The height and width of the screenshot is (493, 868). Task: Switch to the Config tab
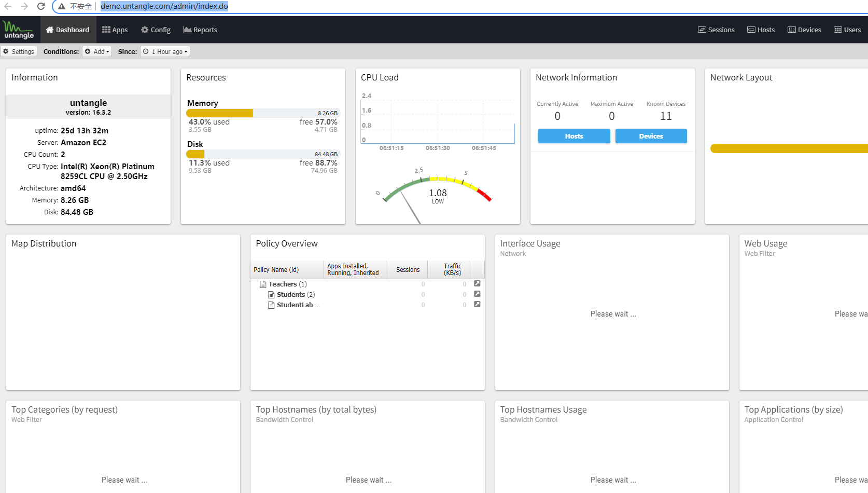click(x=156, y=30)
